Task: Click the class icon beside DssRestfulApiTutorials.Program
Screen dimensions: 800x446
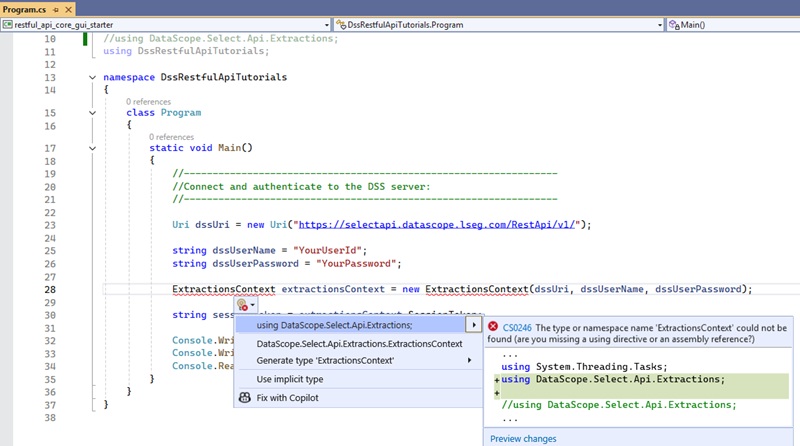Action: 339,24
